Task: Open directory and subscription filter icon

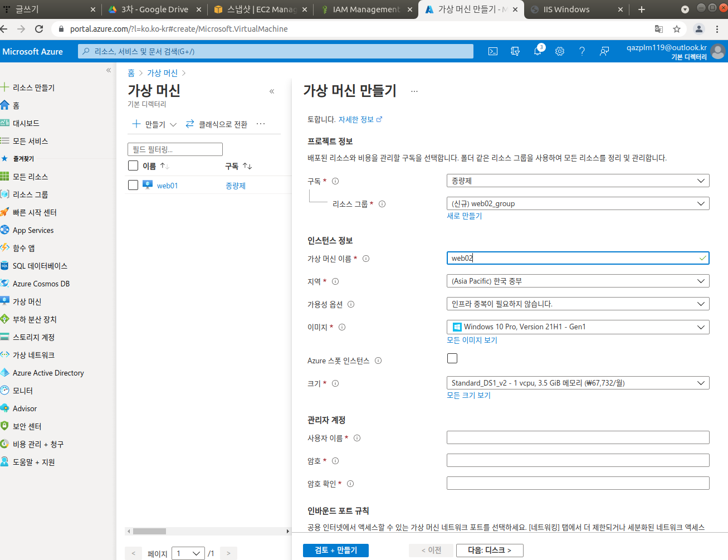Action: [x=515, y=51]
